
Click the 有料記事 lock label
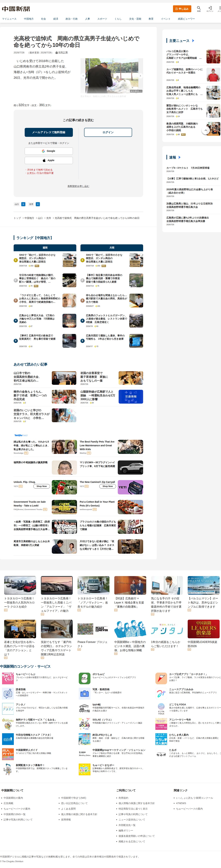point(62,53)
